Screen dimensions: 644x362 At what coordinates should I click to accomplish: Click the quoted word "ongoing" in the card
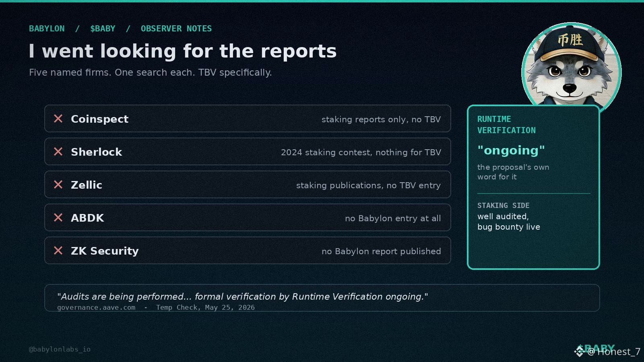coord(511,150)
